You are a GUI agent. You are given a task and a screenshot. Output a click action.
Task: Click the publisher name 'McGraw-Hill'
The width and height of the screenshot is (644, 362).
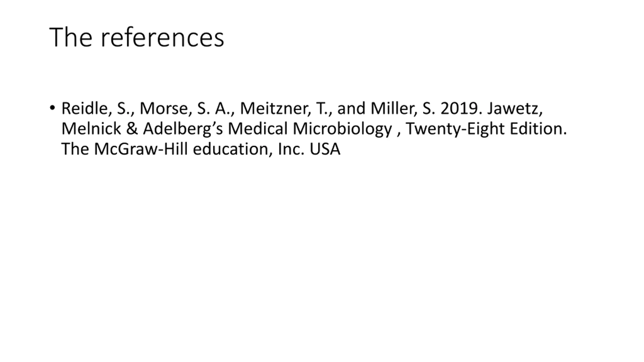click(x=141, y=149)
